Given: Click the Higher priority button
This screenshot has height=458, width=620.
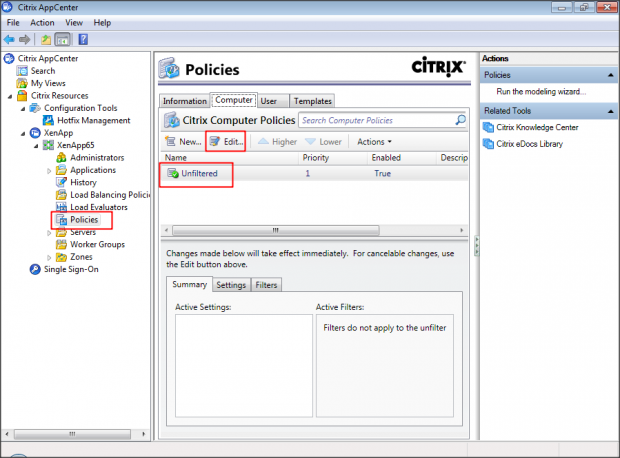Looking at the screenshot, I should 277,142.
